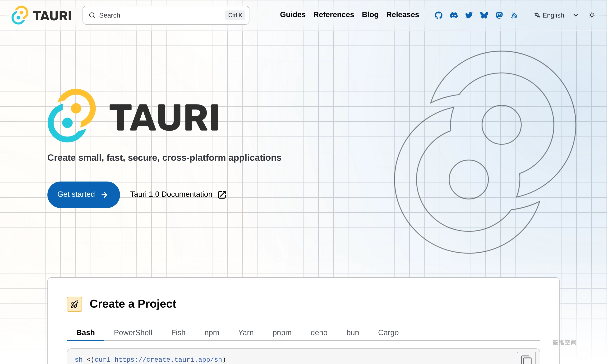Image resolution: width=607 pixels, height=364 pixels.
Task: Go to the Blog page
Action: point(370,15)
